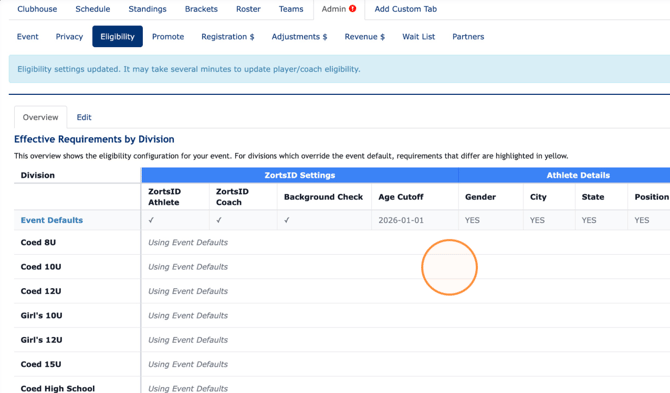Go to the Standings tab
Viewport: 670px width, 393px height.
coord(147,9)
